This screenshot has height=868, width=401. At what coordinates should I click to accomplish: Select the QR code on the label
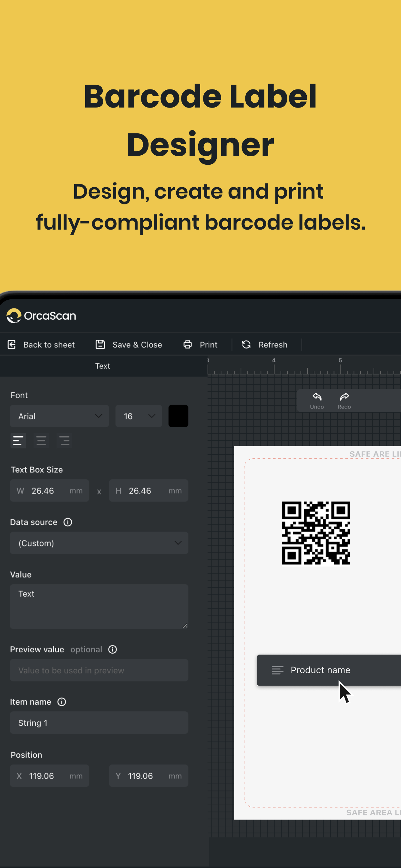point(316,533)
